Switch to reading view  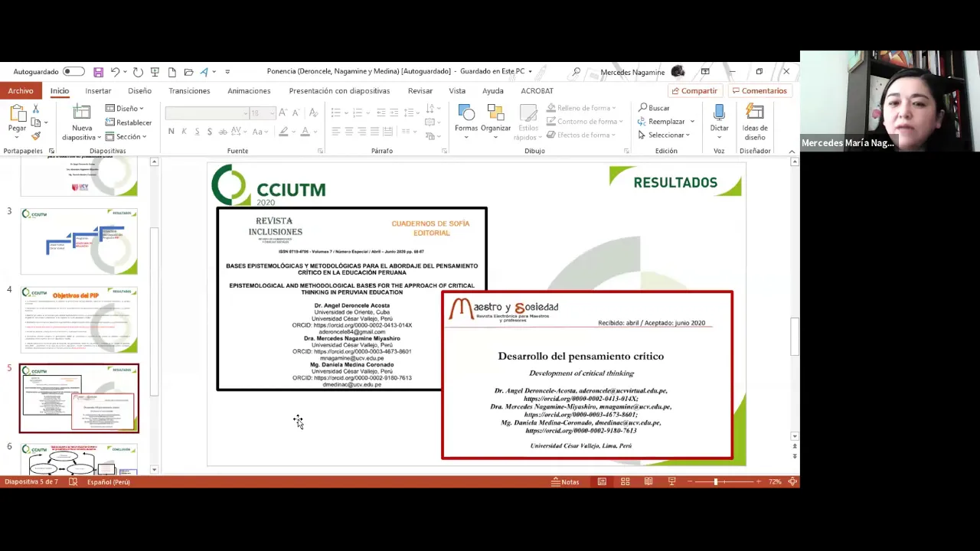[x=648, y=482]
